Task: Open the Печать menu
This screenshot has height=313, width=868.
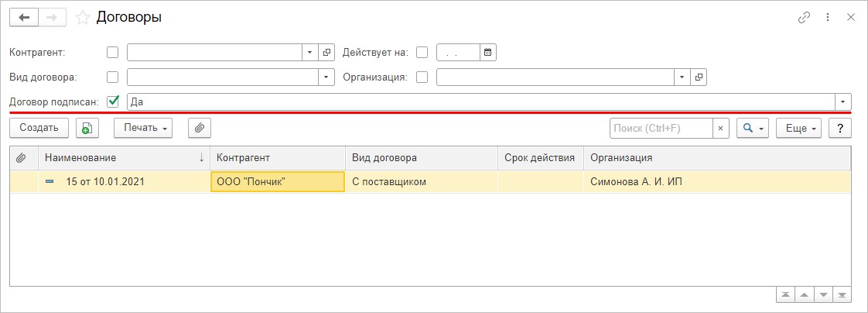Action: [x=142, y=128]
